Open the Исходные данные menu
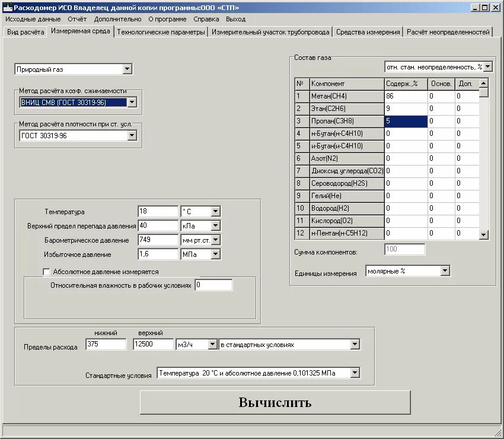 point(33,20)
